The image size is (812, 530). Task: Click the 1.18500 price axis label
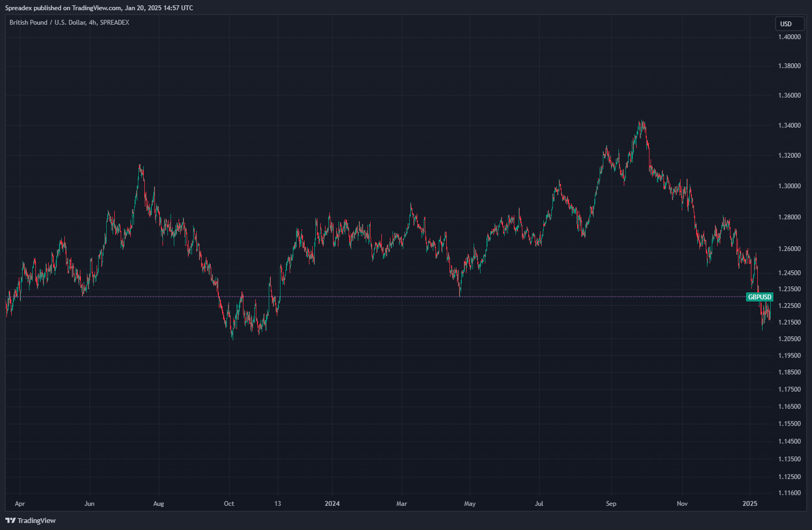(x=789, y=372)
